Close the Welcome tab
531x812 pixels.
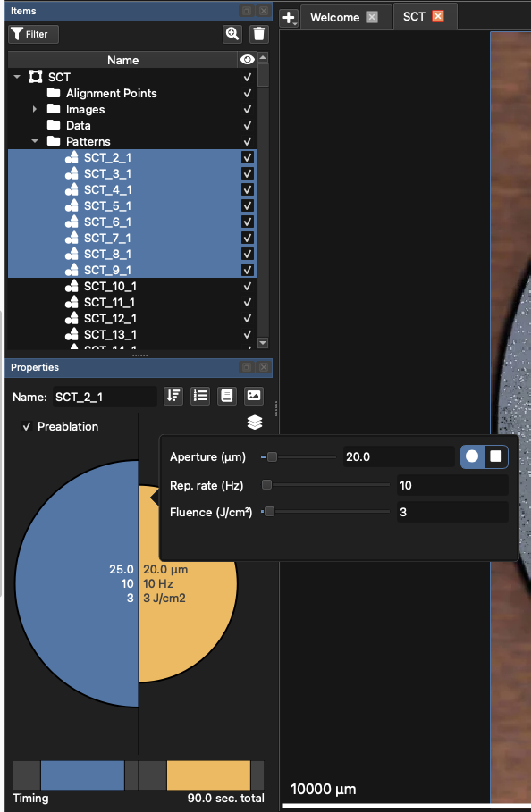[x=372, y=17]
